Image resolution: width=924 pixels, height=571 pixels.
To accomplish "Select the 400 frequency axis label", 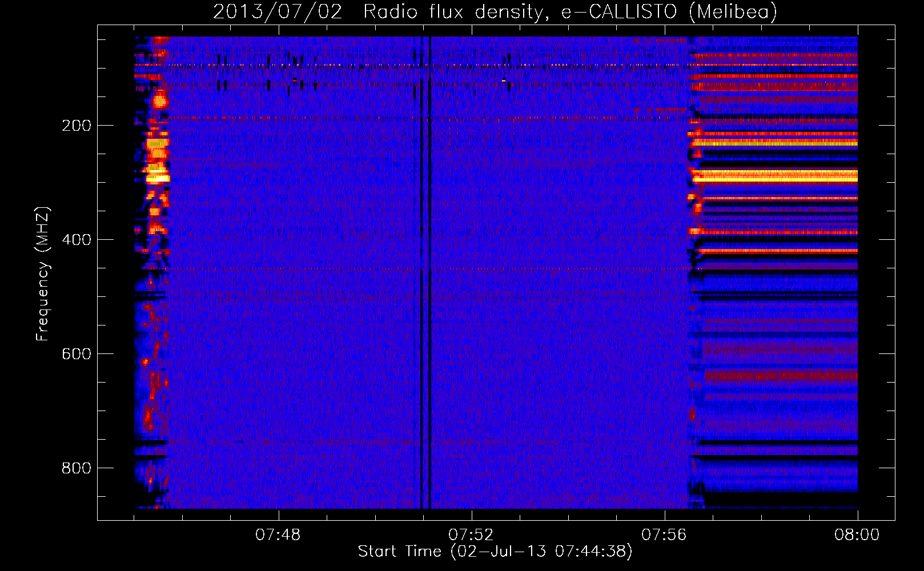I will click(76, 240).
